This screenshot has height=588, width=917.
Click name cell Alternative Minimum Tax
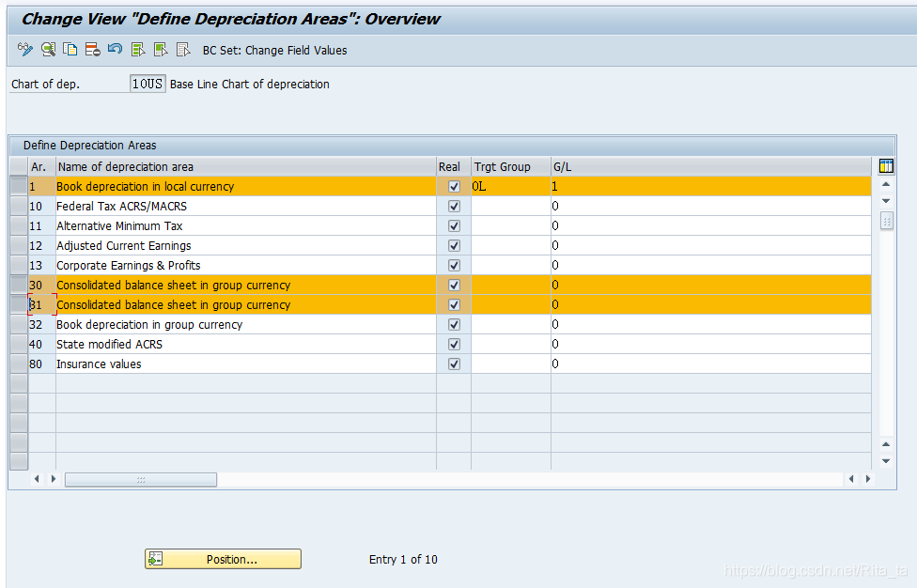coord(246,226)
